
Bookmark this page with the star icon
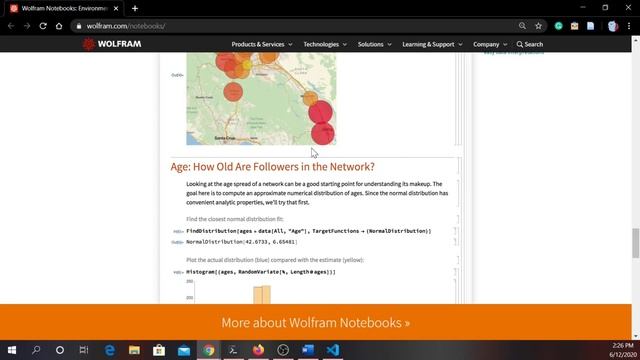click(x=538, y=26)
